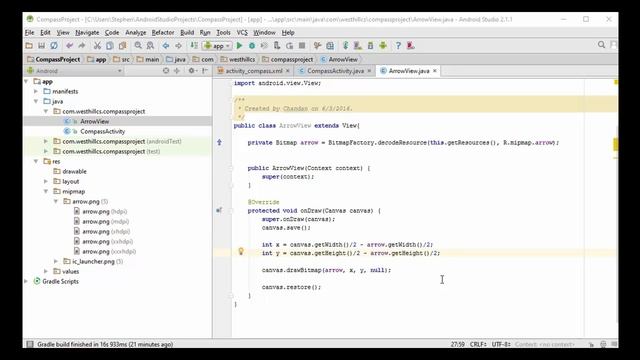Viewport: 640px width, 360px height.
Task: Expand the androidTest package
Action: coord(46,141)
